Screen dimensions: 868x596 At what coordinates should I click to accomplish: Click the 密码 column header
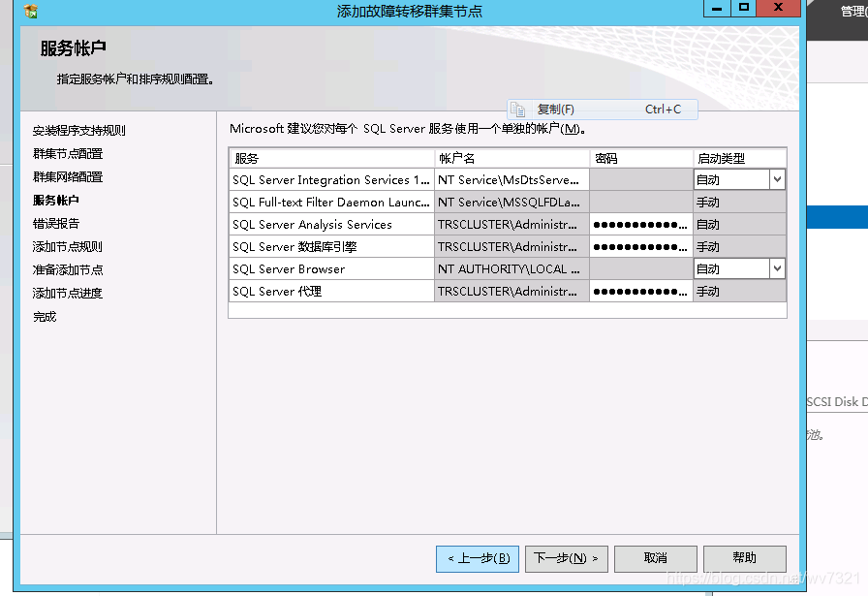tap(641, 158)
